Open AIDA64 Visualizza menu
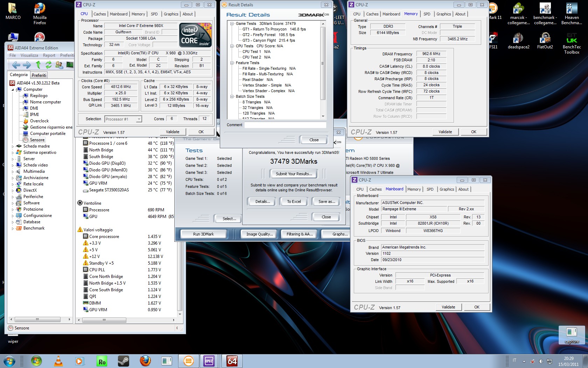This screenshot has height=368, width=588. [x=29, y=55]
